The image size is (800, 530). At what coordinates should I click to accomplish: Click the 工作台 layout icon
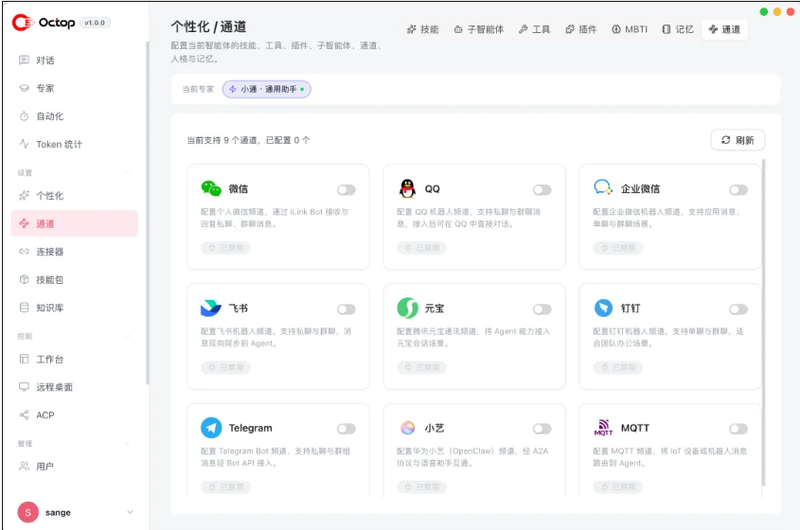pos(24,359)
